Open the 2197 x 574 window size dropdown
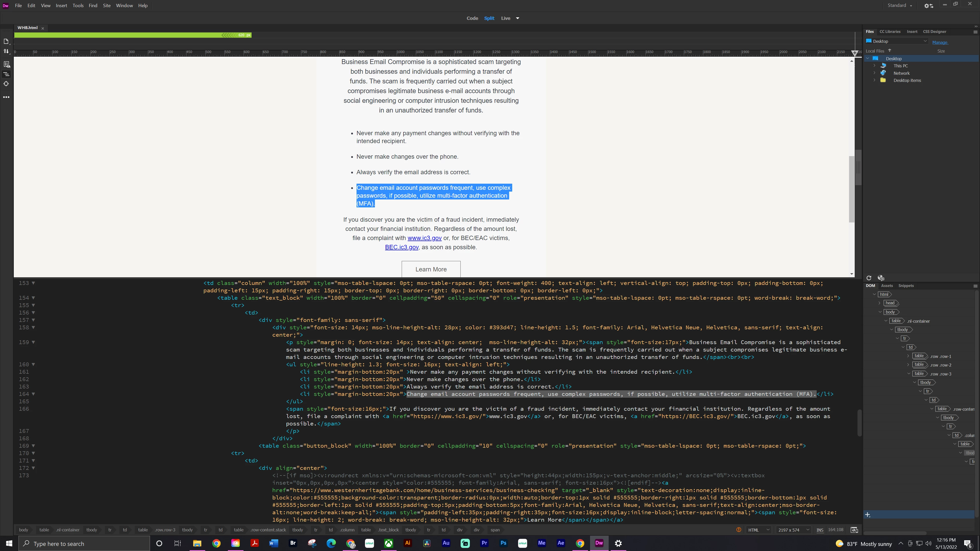This screenshot has width=980, height=551. pos(793,530)
